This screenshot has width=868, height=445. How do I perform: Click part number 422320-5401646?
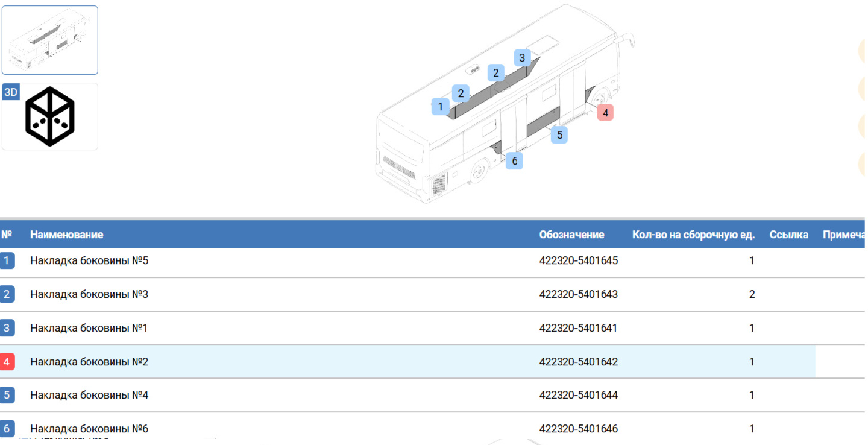point(578,429)
